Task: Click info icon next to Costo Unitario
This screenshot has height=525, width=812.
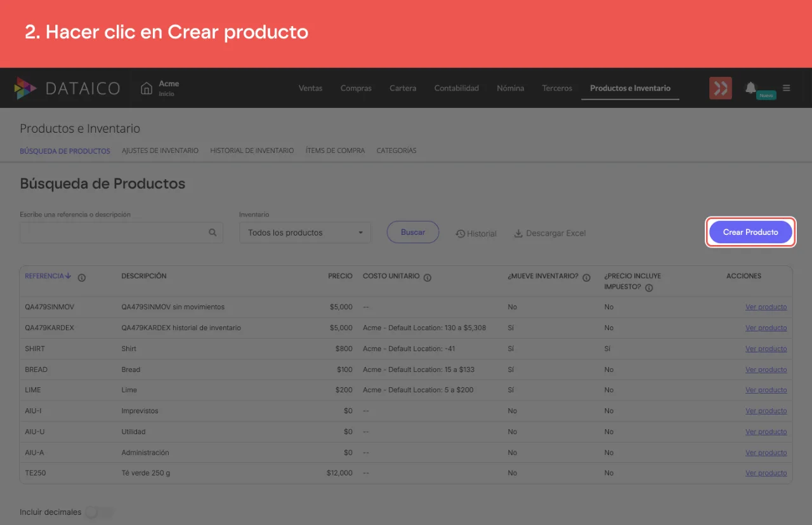Action: coord(428,277)
